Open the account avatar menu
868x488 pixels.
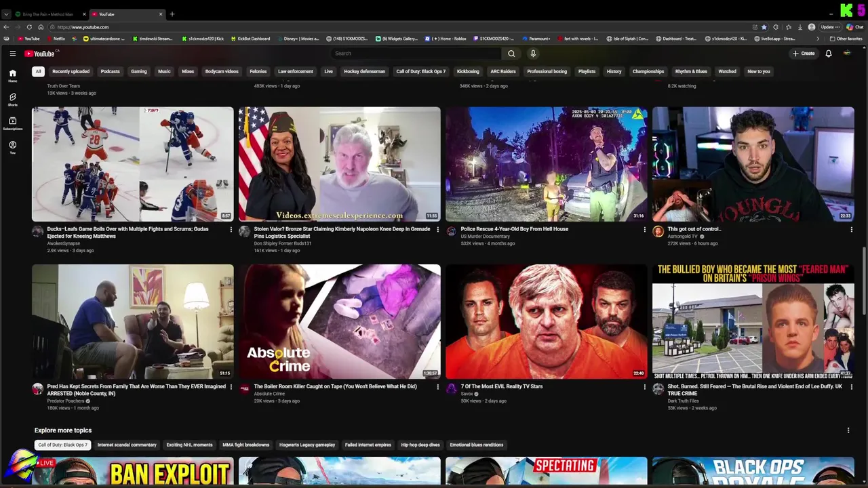(846, 54)
